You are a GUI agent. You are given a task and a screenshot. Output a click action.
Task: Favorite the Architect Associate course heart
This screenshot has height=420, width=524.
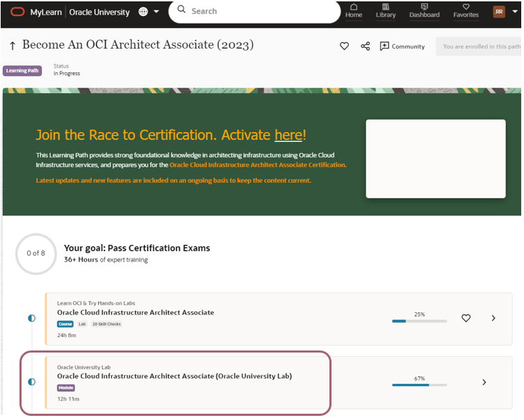pyautogui.click(x=466, y=318)
